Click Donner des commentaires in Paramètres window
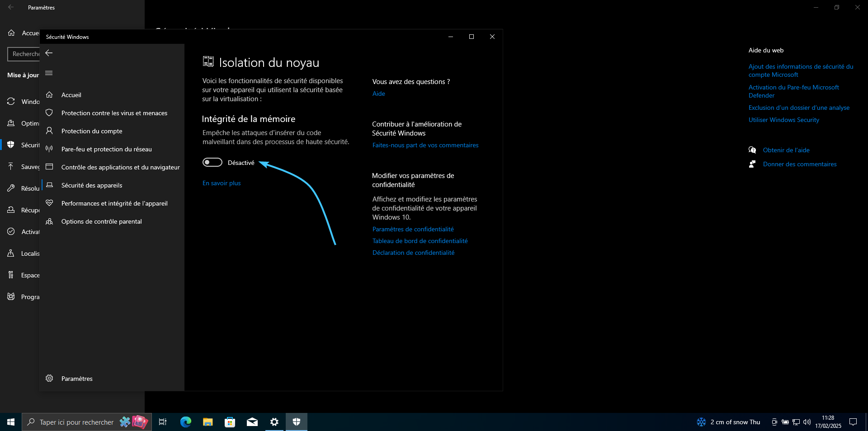The image size is (868, 431). coord(800,164)
